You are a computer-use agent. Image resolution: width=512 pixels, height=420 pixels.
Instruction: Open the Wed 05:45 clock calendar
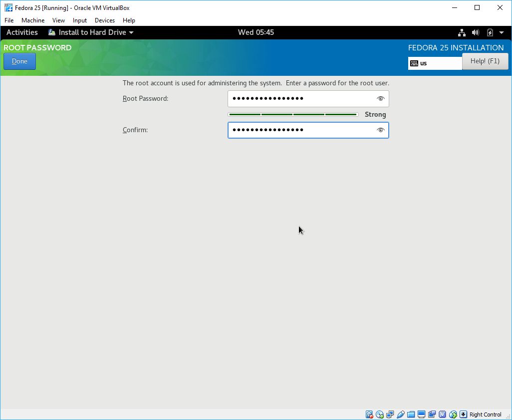256,32
